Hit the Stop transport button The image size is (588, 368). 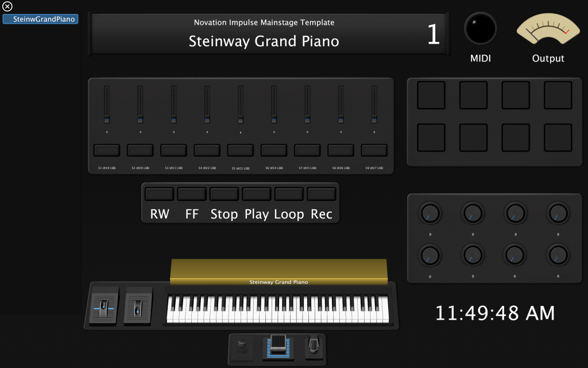click(x=225, y=194)
